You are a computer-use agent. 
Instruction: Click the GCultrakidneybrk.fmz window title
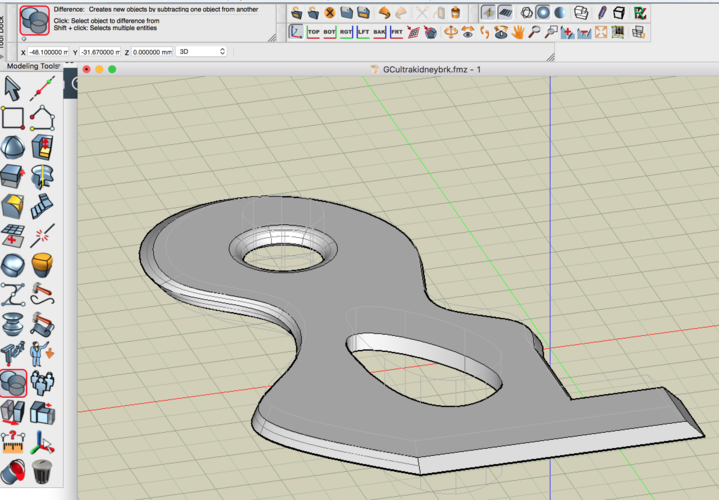[x=431, y=69]
